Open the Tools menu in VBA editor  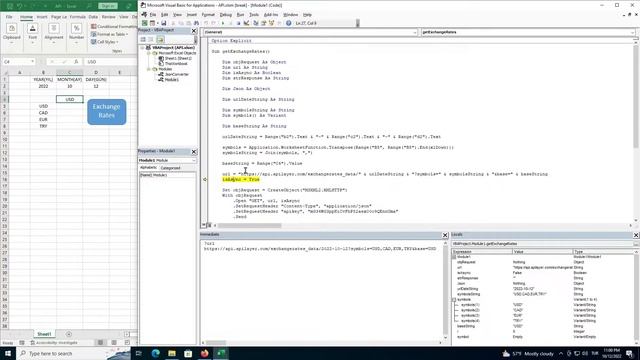pyautogui.click(x=254, y=15)
